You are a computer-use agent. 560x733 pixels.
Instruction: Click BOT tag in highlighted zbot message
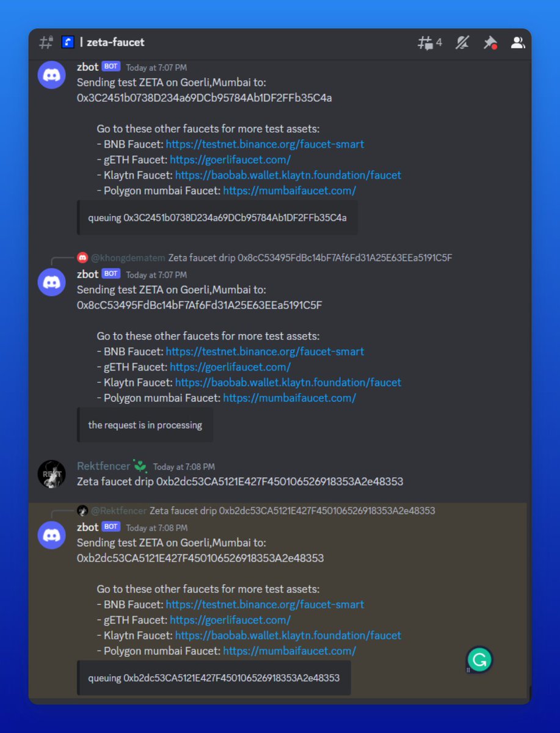[111, 527]
